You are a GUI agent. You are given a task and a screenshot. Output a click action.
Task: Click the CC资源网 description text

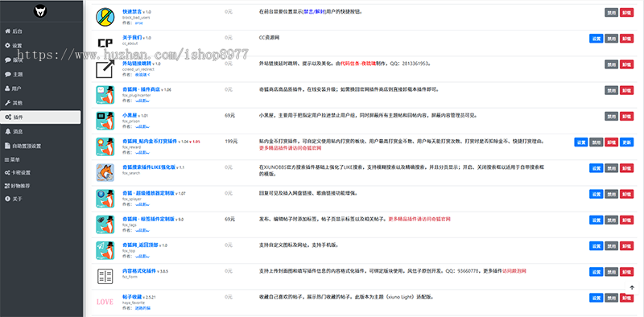click(x=270, y=37)
